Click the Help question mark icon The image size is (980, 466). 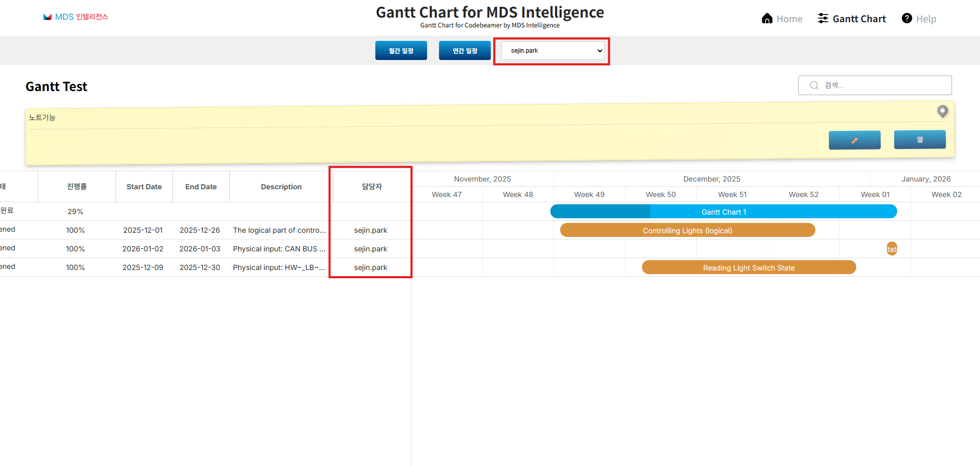click(x=907, y=18)
